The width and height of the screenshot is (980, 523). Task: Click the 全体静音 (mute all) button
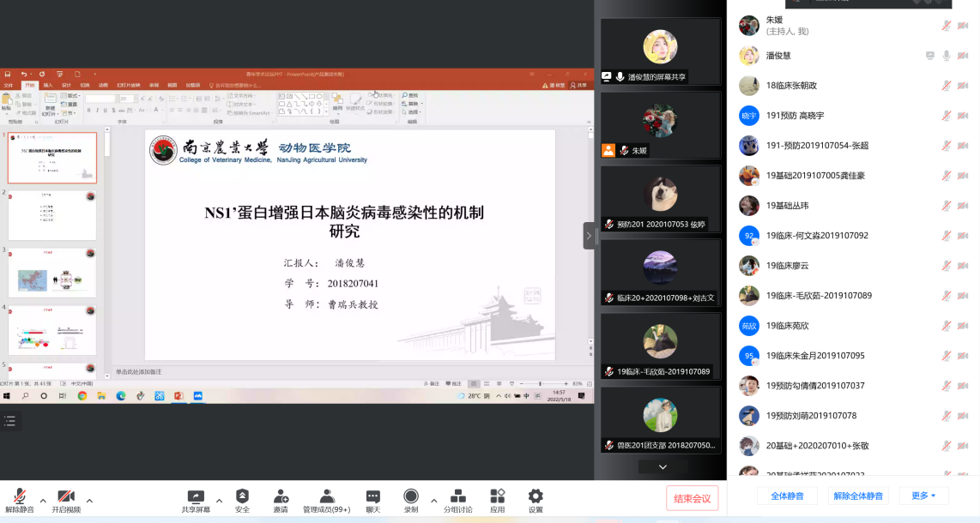click(786, 496)
